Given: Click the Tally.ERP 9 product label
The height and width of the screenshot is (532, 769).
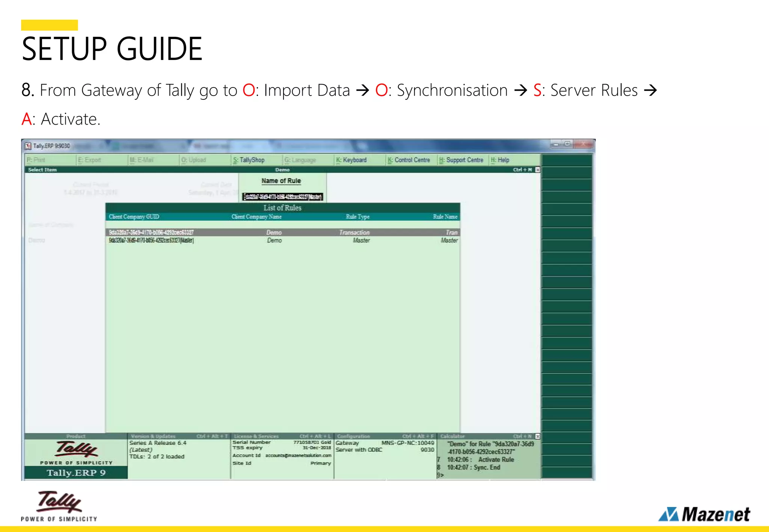Looking at the screenshot, I should (x=76, y=473).
